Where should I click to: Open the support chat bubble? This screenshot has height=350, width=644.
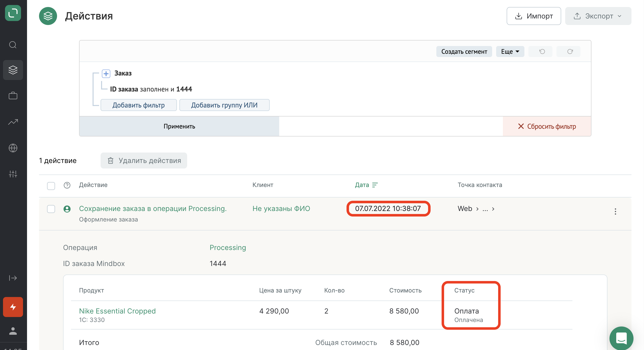(621, 338)
